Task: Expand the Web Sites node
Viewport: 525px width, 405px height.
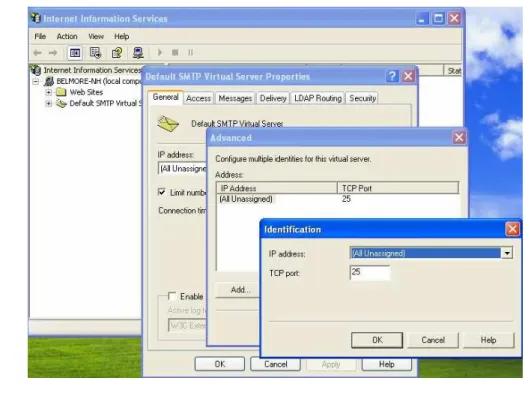Action: pyautogui.click(x=49, y=92)
